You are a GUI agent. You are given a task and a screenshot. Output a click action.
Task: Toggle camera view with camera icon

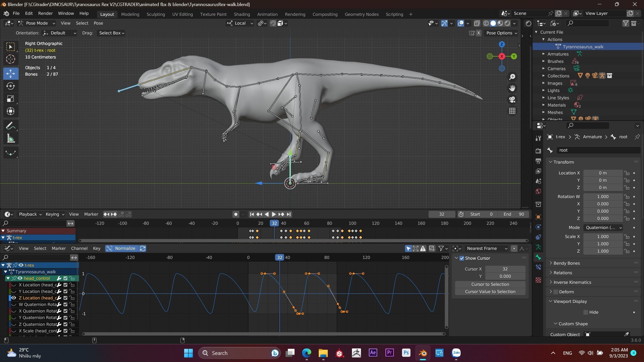512,100
